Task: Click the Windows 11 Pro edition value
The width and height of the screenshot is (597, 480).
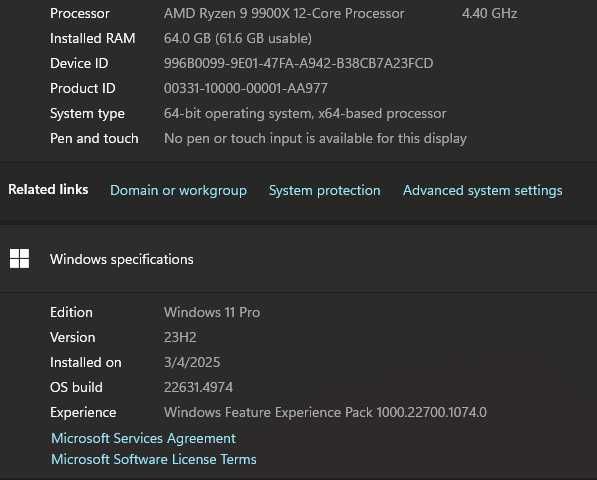Action: [212, 313]
